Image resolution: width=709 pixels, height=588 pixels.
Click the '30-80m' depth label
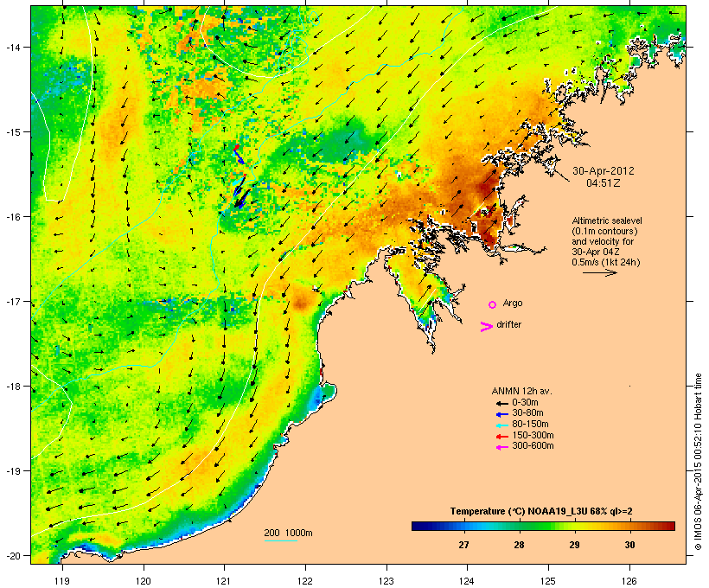[x=527, y=413]
